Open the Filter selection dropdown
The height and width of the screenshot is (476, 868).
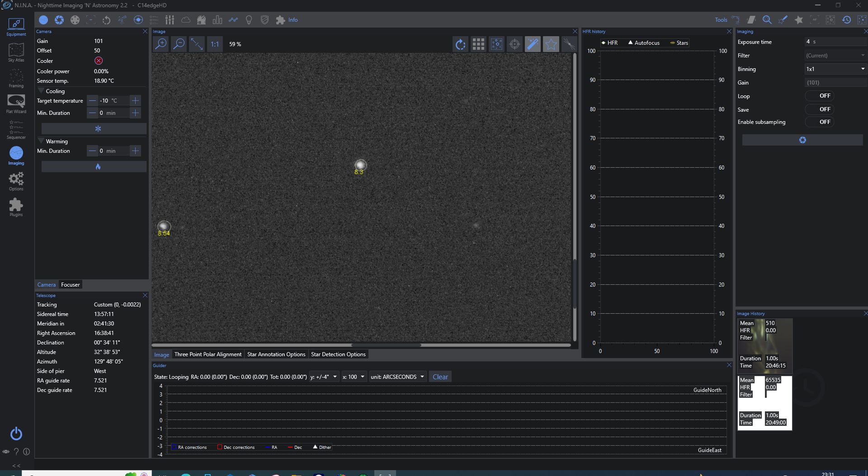tap(835, 55)
